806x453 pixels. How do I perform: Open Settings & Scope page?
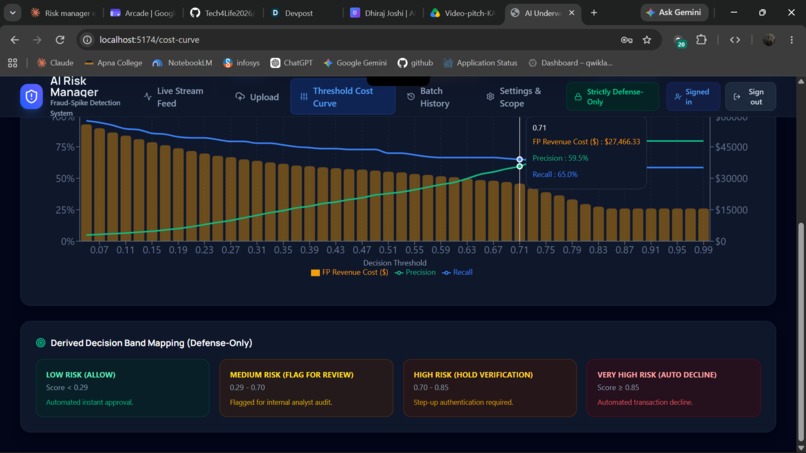(x=514, y=97)
